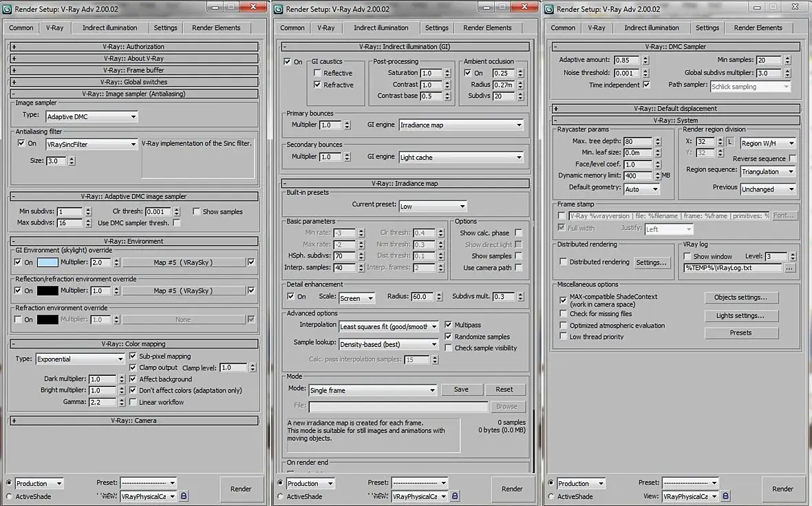Enable the Distributed rendering checkbox
812x506 pixels.
tap(563, 262)
